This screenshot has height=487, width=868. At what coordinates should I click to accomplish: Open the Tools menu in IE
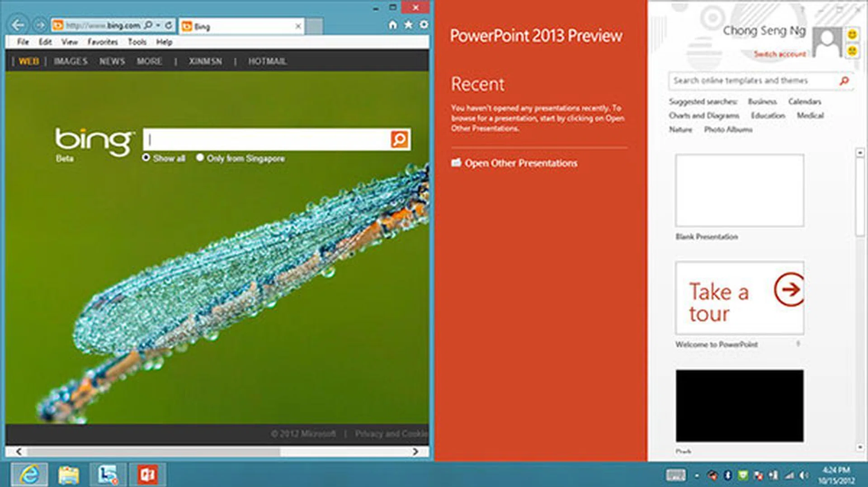pos(137,42)
